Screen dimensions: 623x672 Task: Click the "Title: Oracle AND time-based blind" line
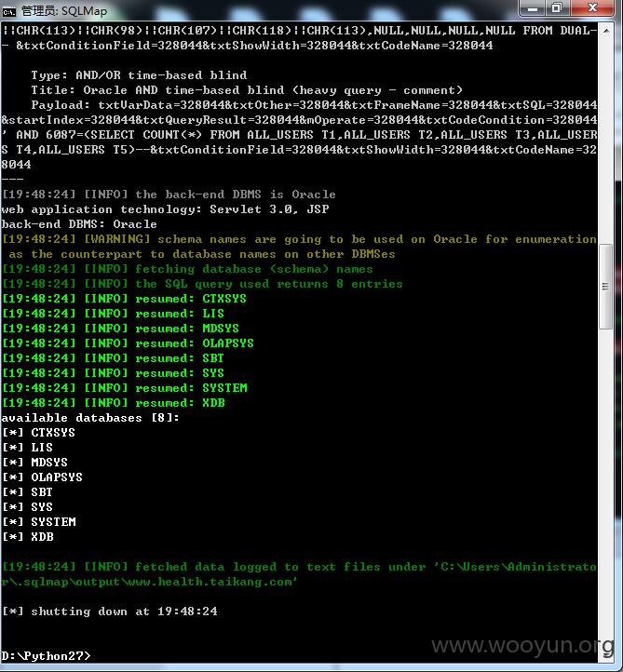point(247,90)
